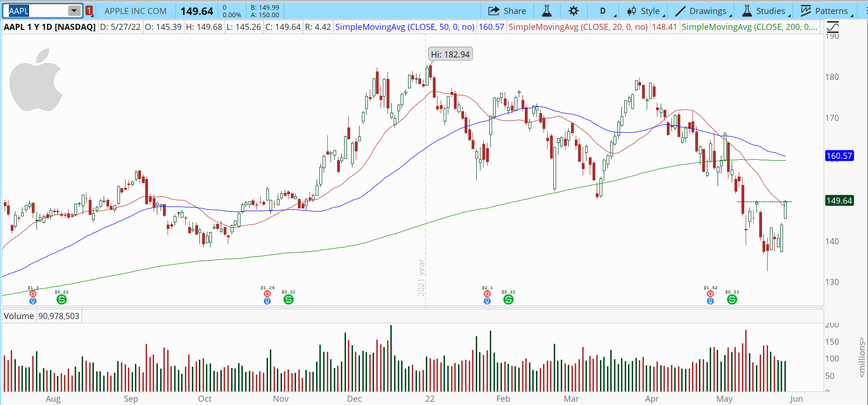This screenshot has height=405, width=868.
Task: Click the red SimpleMovingAvg (CLOSE, 20) study label
Action: pos(578,27)
